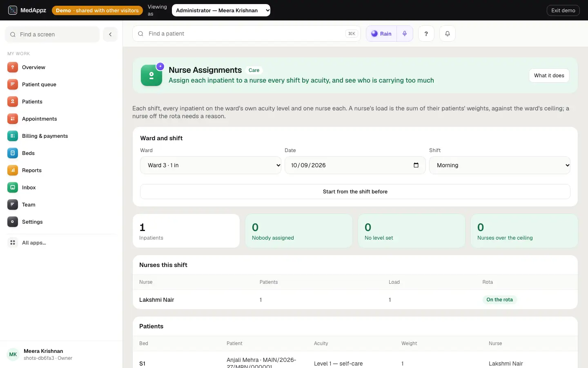Image resolution: width=588 pixels, height=368 pixels.
Task: Click Lakshmi Nair in Patients table Nurse column
Action: pyautogui.click(x=506, y=364)
